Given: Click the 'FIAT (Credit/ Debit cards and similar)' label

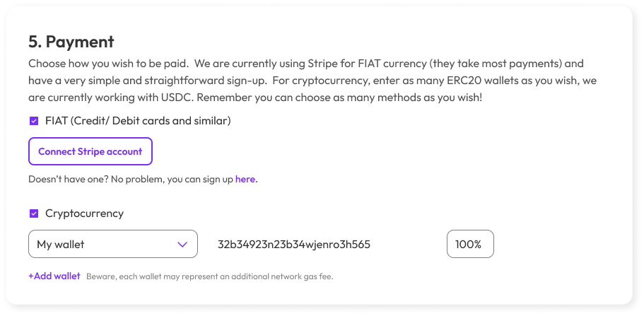Looking at the screenshot, I should (x=138, y=121).
